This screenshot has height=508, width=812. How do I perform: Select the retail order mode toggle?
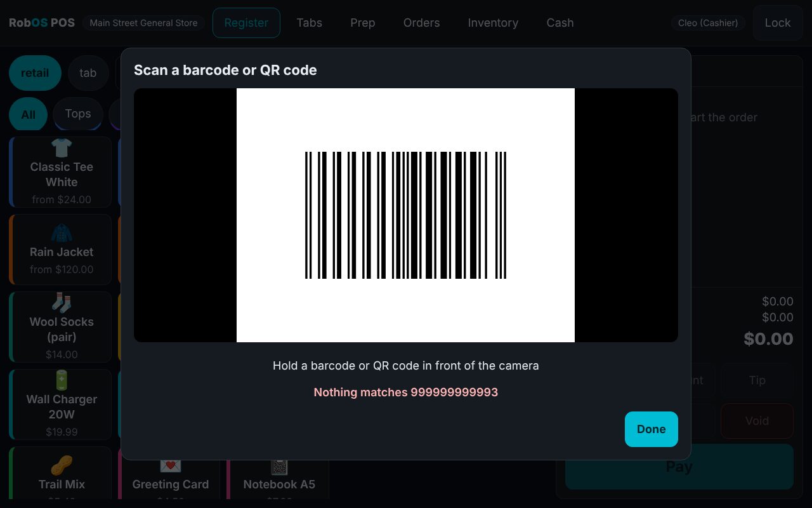(x=35, y=73)
